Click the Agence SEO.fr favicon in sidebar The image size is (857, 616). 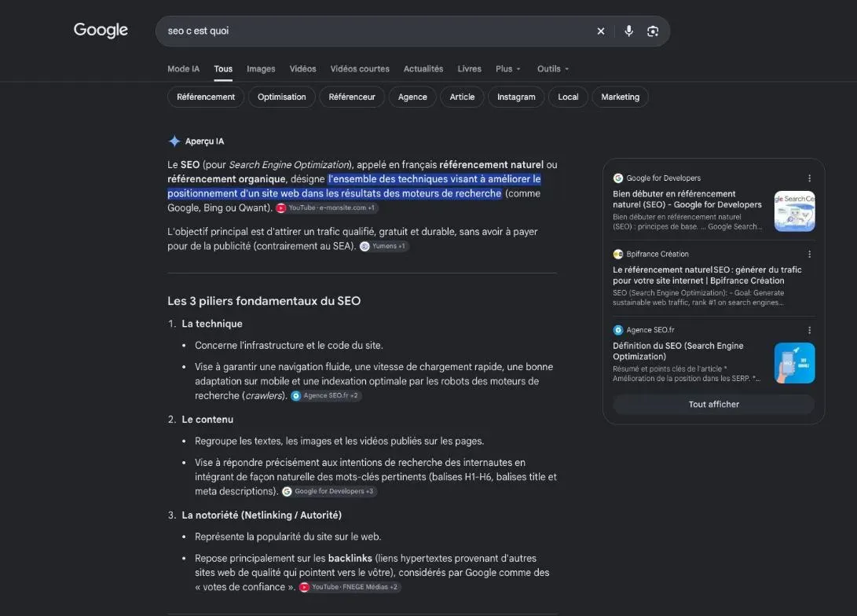click(618, 330)
